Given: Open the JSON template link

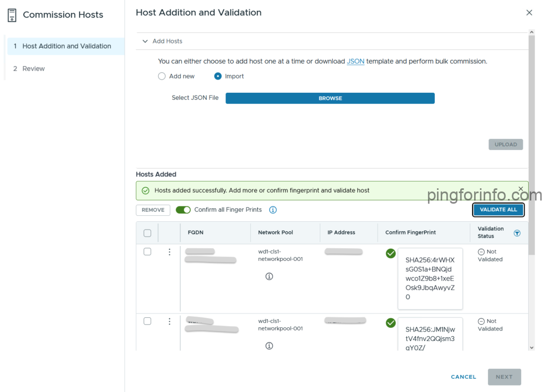Looking at the screenshot, I should coord(355,62).
